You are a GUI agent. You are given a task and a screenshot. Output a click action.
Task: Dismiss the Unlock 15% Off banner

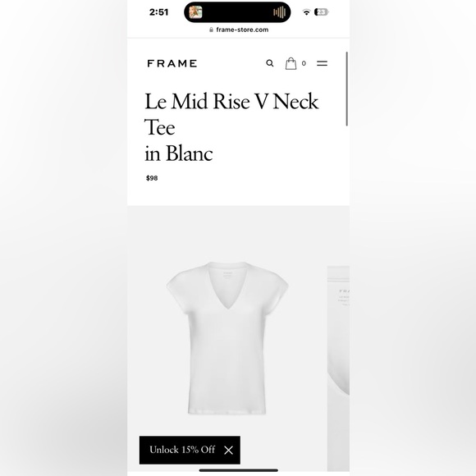point(229,451)
